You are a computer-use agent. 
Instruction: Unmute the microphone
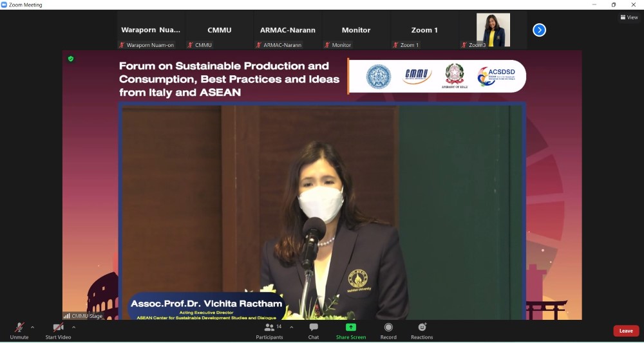(19, 329)
